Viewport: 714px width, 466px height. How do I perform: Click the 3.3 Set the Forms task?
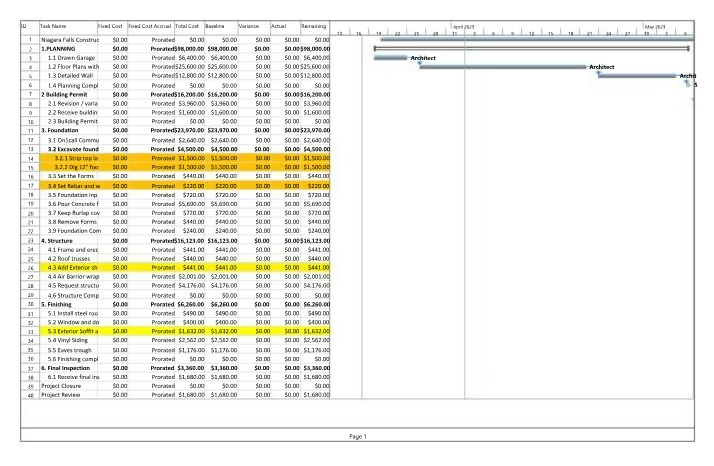71,176
